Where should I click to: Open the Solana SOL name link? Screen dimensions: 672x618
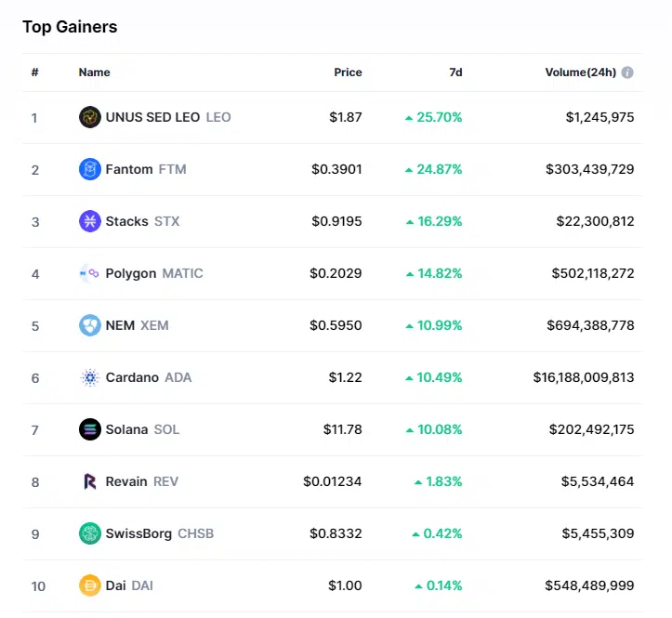point(142,429)
